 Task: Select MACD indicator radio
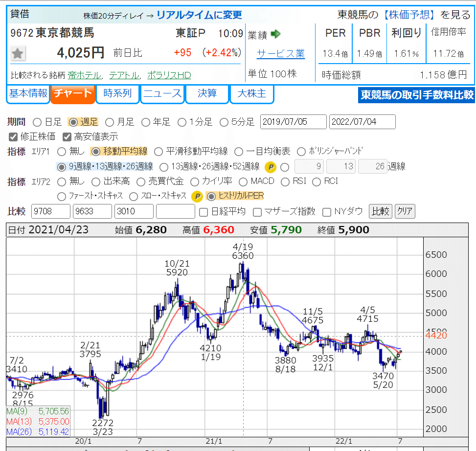[x=243, y=182]
